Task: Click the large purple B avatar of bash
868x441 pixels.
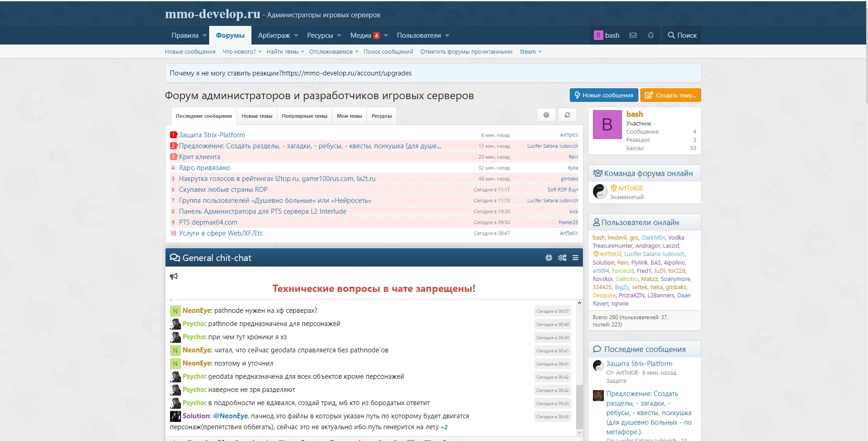Action: [607, 124]
